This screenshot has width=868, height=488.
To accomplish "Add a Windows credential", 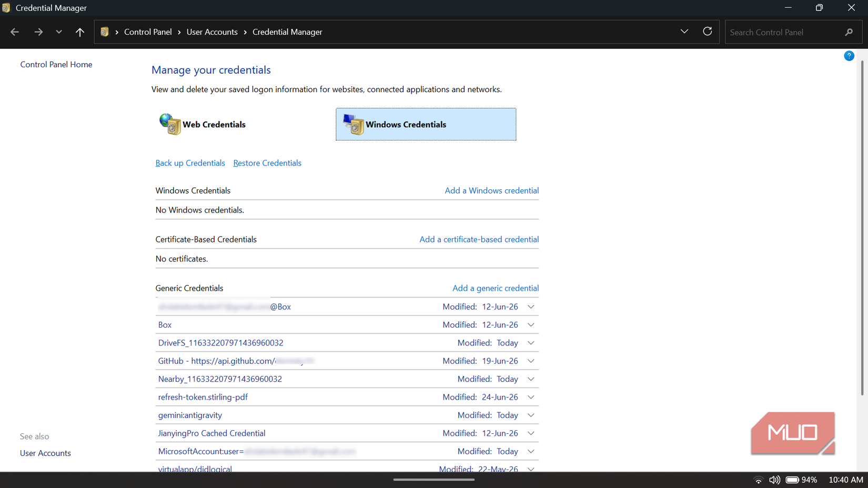I will coord(492,190).
